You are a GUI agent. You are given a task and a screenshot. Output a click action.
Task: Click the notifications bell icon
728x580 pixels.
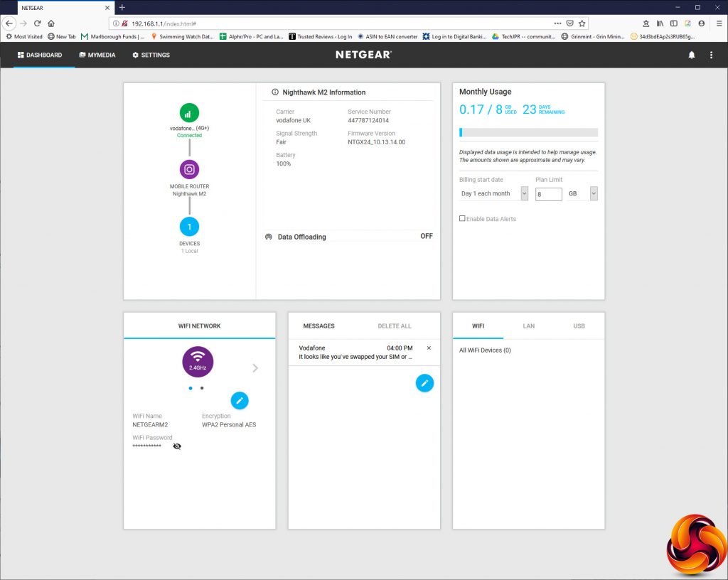691,55
